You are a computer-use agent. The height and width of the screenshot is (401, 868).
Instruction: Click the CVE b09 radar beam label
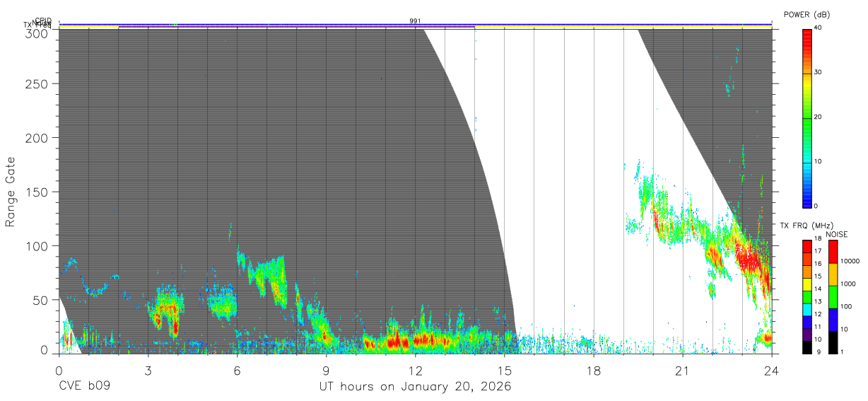coord(83,387)
